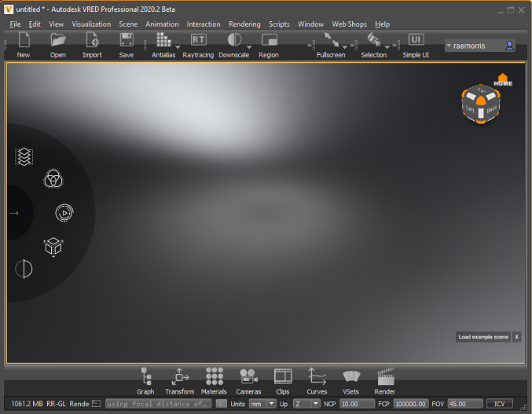Click the three-circles materials icon in radial menu
The image size is (532, 414).
coord(53,178)
